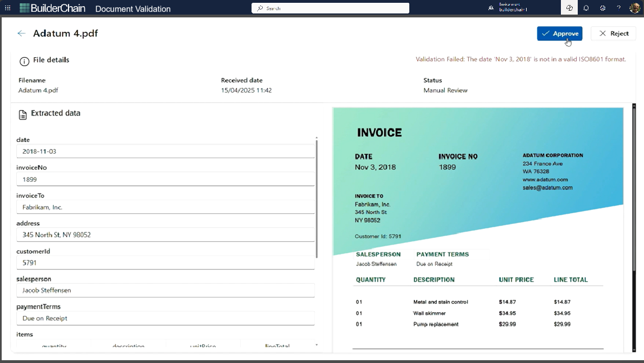Edit the paymentTerms field
Screen dimensions: 644x363
166,318
